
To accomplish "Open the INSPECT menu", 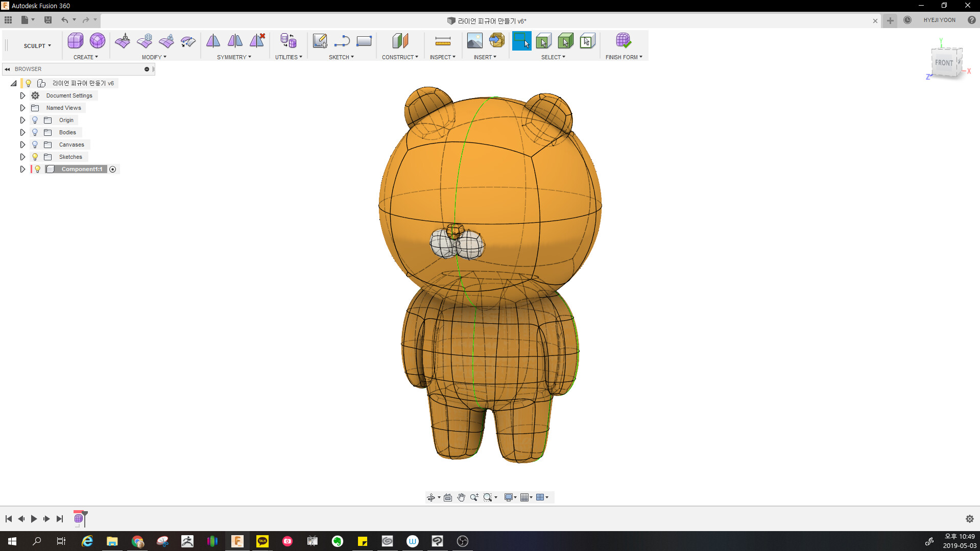I will point(442,57).
